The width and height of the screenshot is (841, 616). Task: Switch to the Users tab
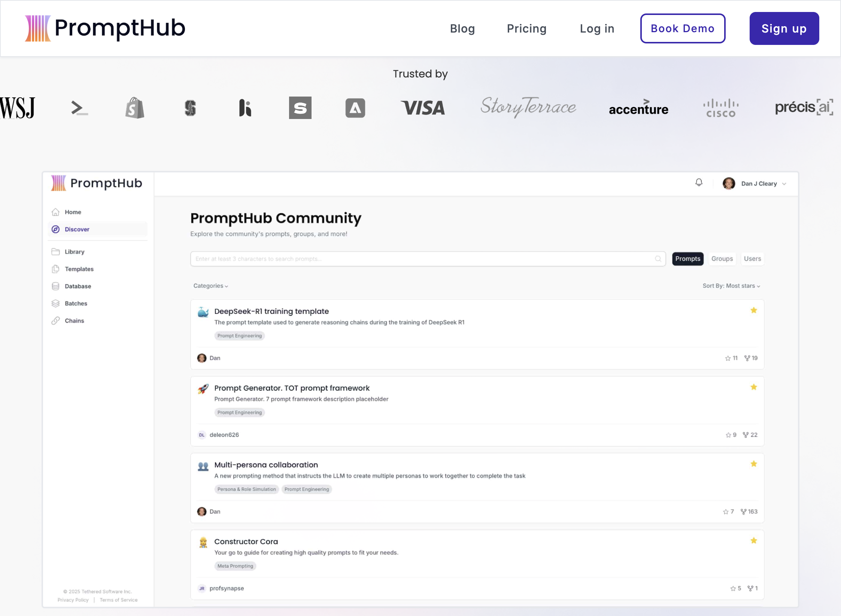pyautogui.click(x=752, y=259)
